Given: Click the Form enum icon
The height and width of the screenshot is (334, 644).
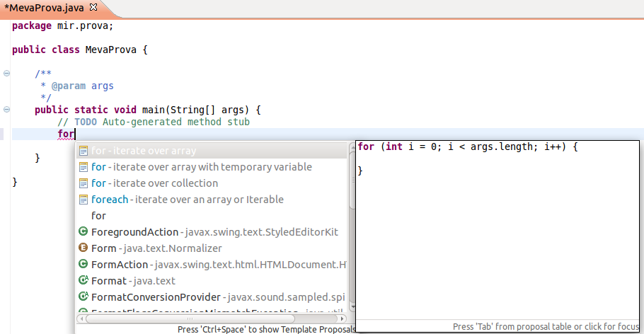Looking at the screenshot, I should 83,248.
